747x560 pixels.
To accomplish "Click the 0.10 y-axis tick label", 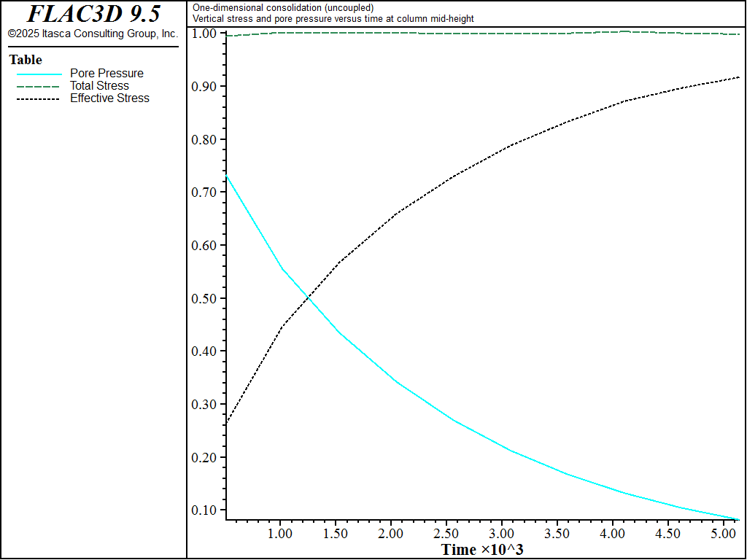I will 204,510.
